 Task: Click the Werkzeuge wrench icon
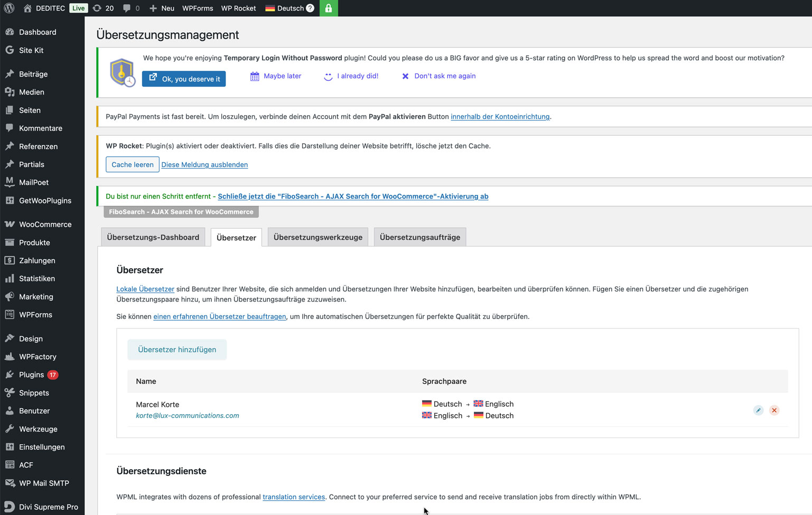[10, 429]
